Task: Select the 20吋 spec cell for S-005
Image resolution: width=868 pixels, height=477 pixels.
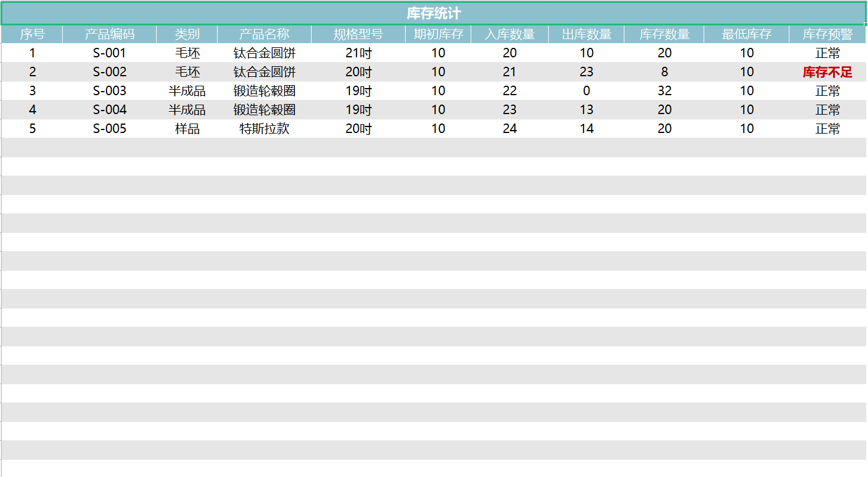Action: point(358,129)
